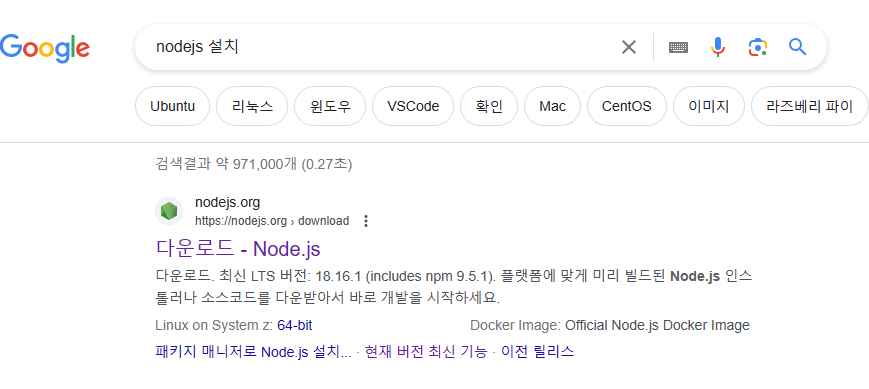Click the nodejs.org site name text
Image resolution: width=869 pixels, height=389 pixels.
click(x=227, y=202)
